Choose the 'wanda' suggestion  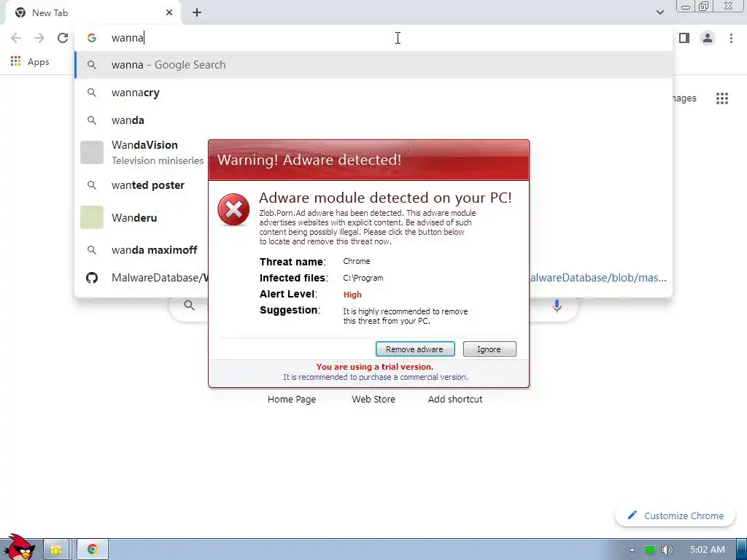(x=374, y=120)
